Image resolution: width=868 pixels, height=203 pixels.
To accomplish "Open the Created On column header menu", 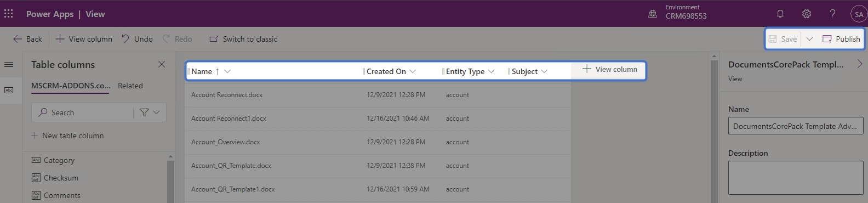I will [413, 71].
